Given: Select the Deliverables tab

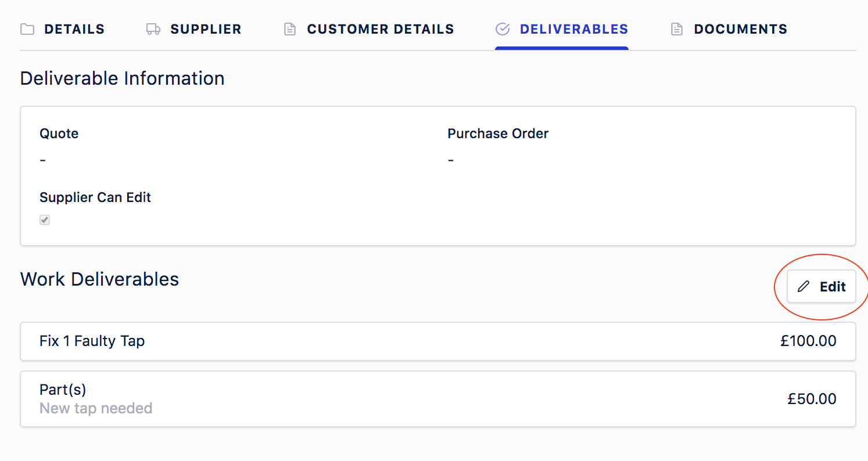Looking at the screenshot, I should pyautogui.click(x=562, y=29).
